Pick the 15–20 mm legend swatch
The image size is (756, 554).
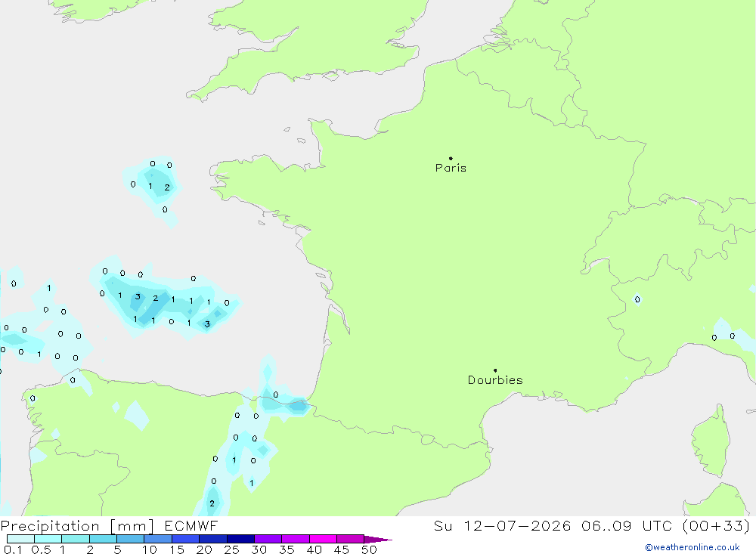[186, 539]
